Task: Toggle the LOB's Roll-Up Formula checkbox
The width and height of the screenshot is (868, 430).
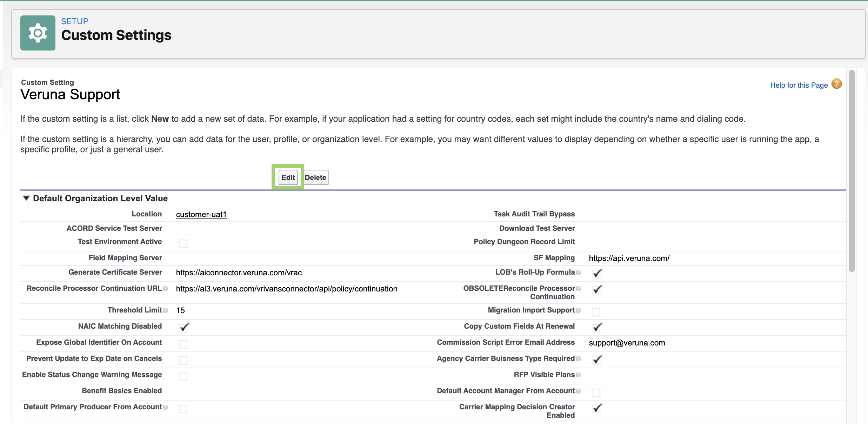Action: 597,273
